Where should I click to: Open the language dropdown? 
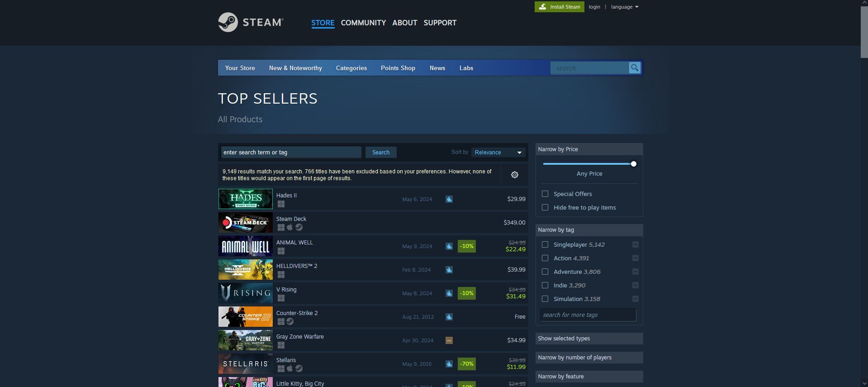pos(625,7)
